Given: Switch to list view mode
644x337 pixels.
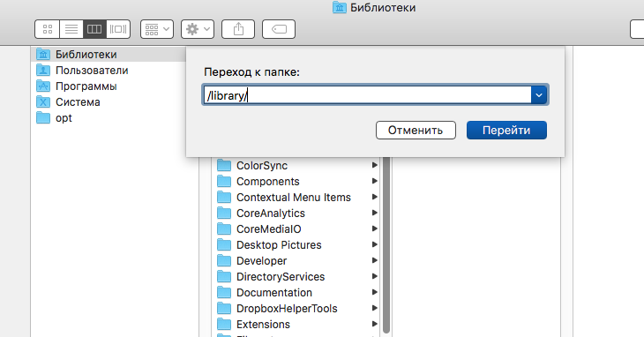Looking at the screenshot, I should (x=71, y=29).
